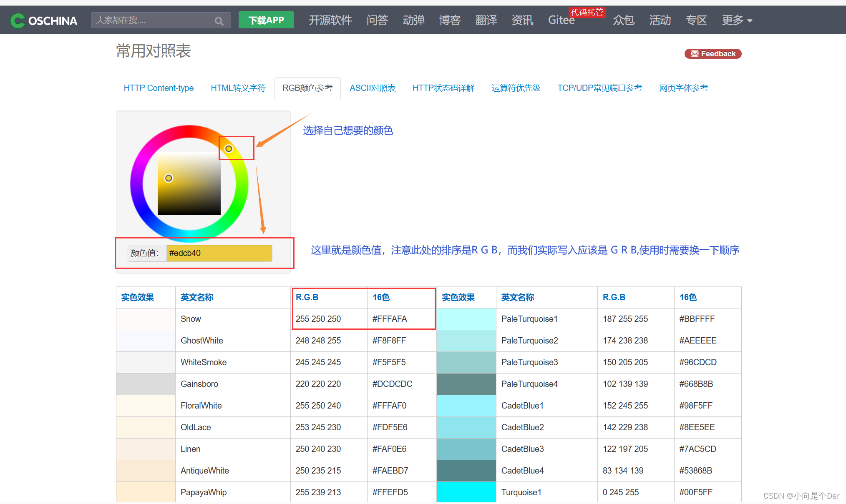Screen dimensions: 846x504
Task: Expand the 更多 dropdown menu
Action: pos(737,20)
